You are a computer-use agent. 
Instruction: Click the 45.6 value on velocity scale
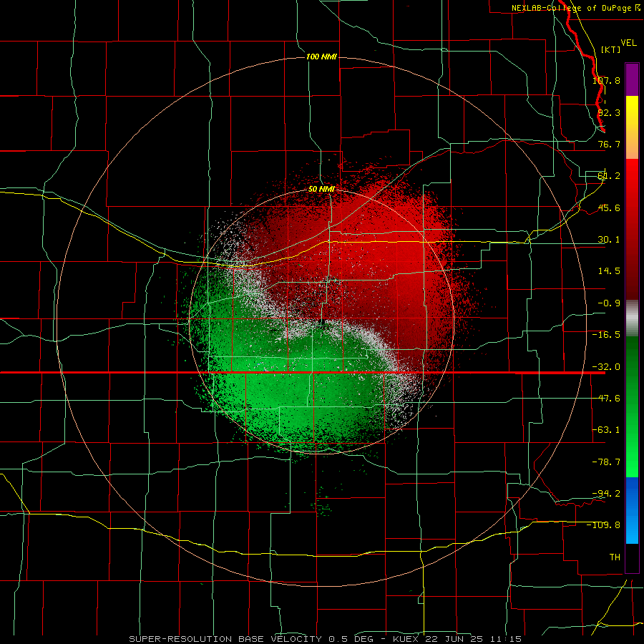609,208
